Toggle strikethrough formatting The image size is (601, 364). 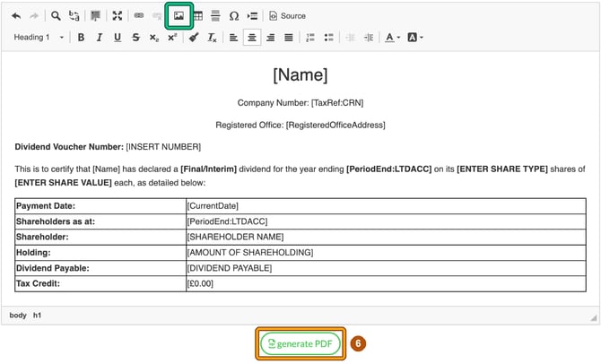click(135, 37)
